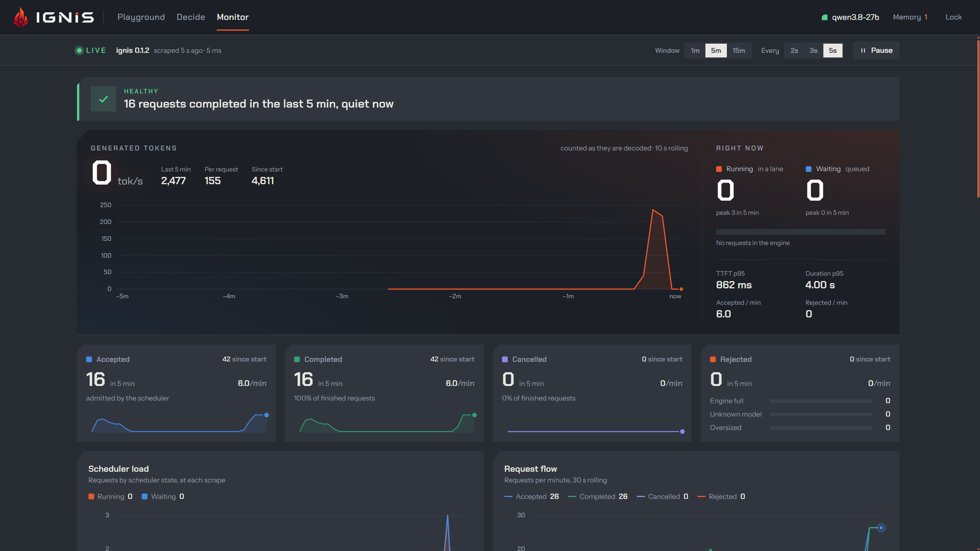Click the Lock link
The image size is (980, 551).
(953, 17)
